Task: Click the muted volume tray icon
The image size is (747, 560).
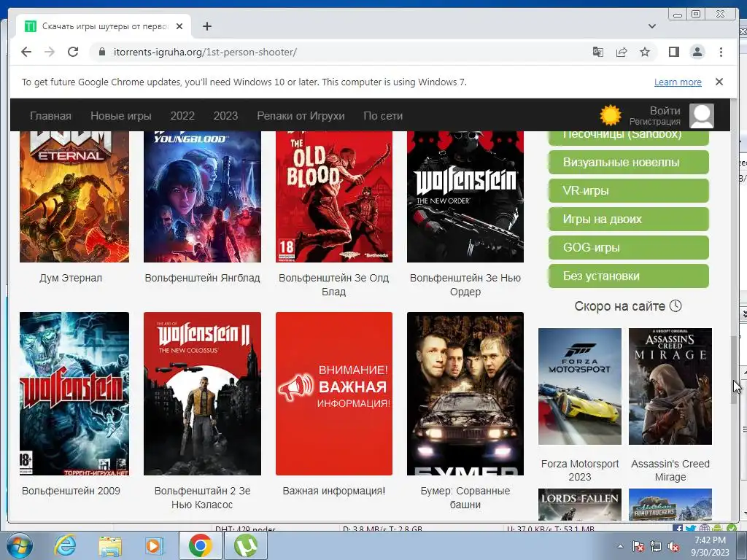Action: 673,546
